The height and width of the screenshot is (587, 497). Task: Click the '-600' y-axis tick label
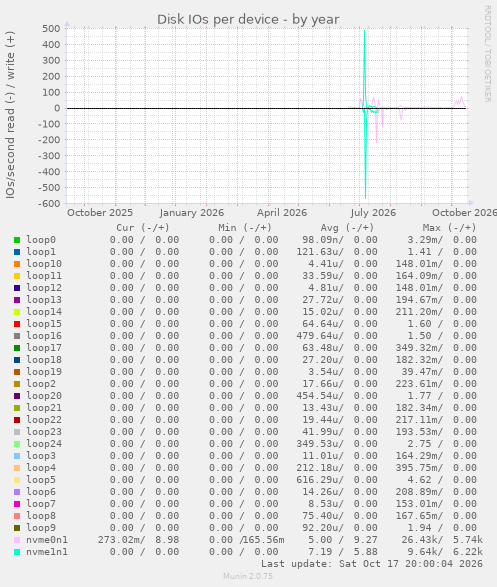[x=49, y=204]
